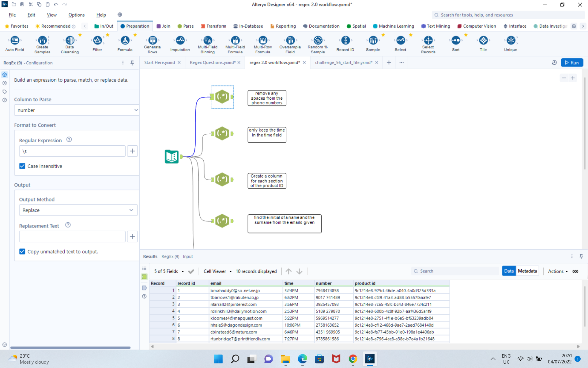Click the Multi-Row Formula tool icon
Image resolution: width=588 pixels, height=368 pixels.
pyautogui.click(x=263, y=40)
